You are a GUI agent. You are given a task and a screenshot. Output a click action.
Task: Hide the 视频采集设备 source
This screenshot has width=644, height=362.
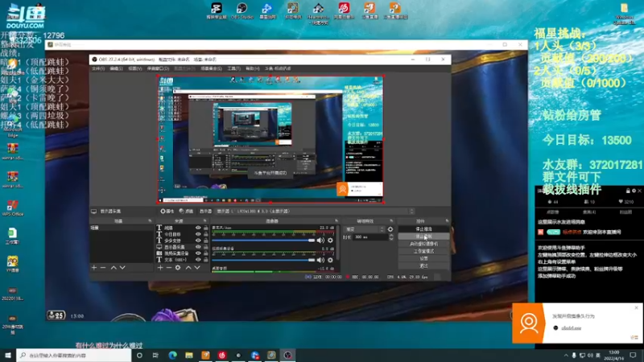[198, 253]
